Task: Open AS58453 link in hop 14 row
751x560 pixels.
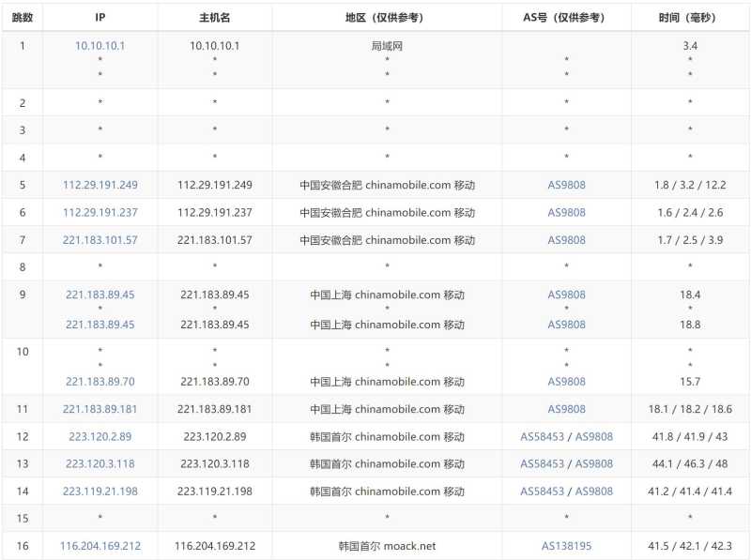Action: click(543, 491)
